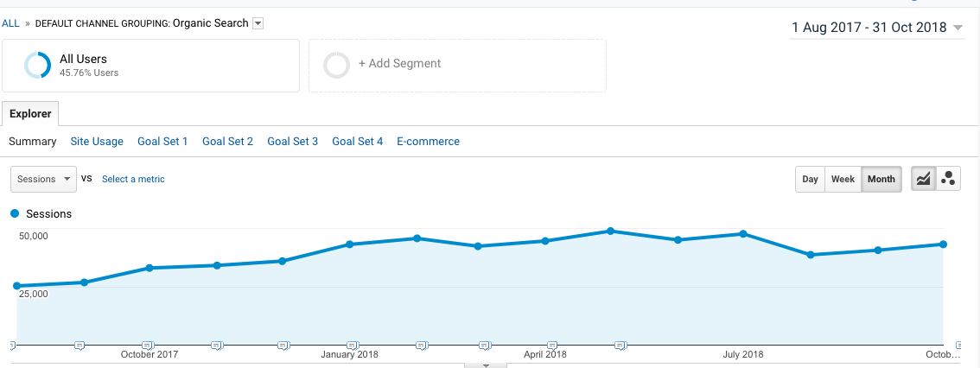Open annotation marker near April 2018
This screenshot has height=368, width=980.
pos(553,346)
